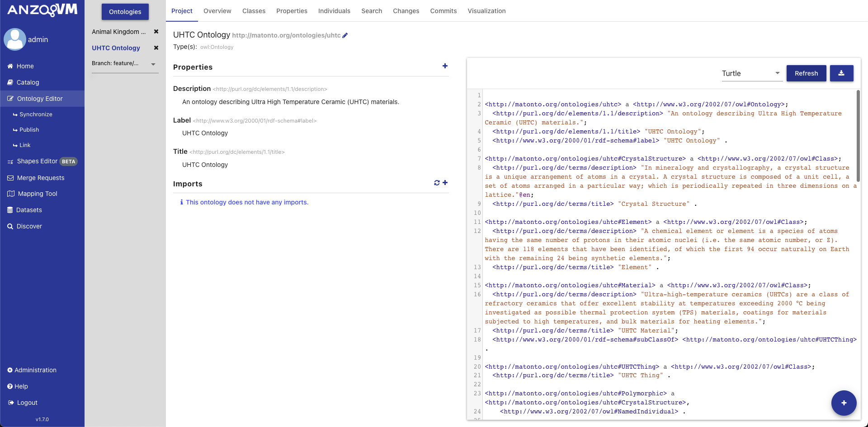Click the Refresh button

pos(806,73)
